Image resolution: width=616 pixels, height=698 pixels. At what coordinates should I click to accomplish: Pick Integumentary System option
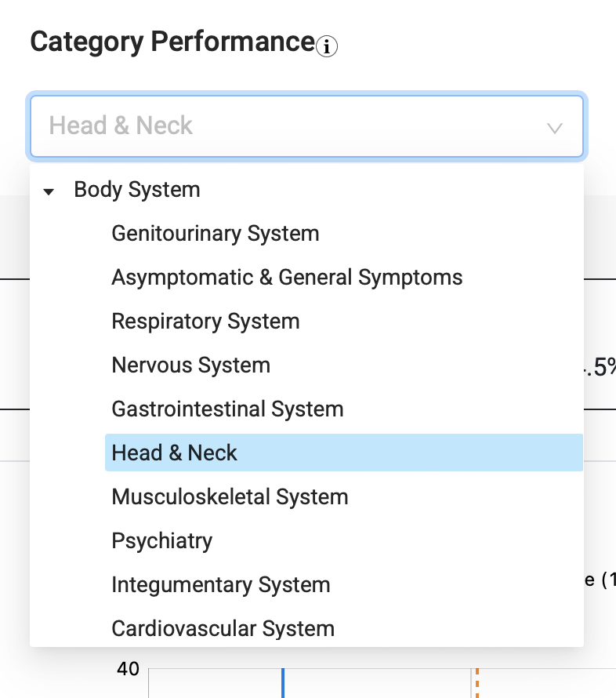pos(220,584)
